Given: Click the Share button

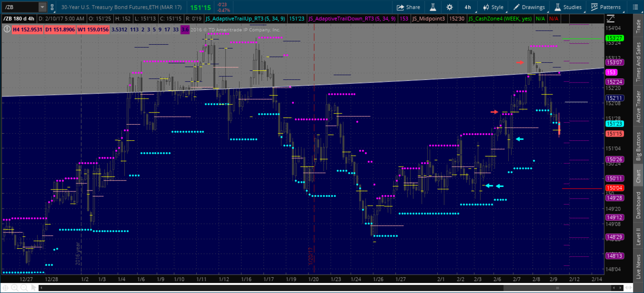Looking at the screenshot, I should [408, 7].
